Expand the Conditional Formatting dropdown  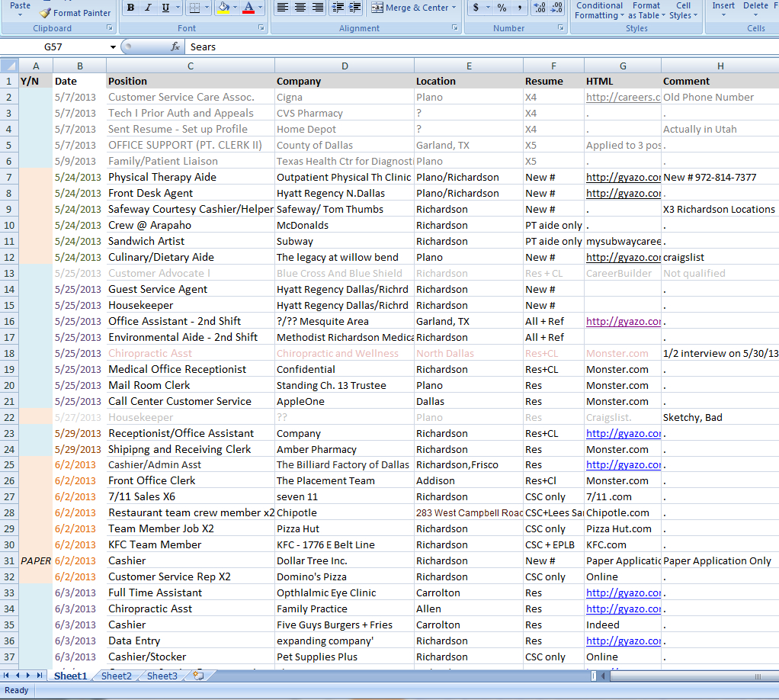click(x=599, y=11)
